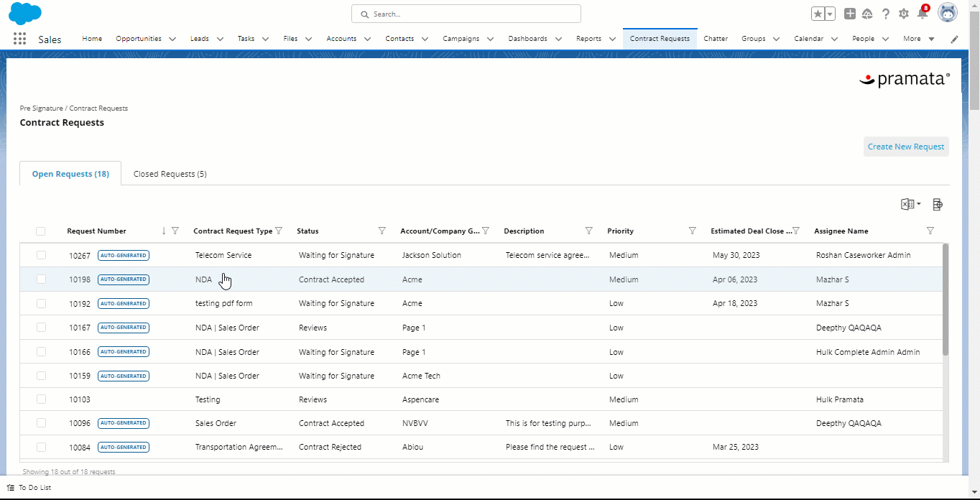Go to the Home nav tab
The width and height of the screenshot is (980, 500).
[92, 39]
